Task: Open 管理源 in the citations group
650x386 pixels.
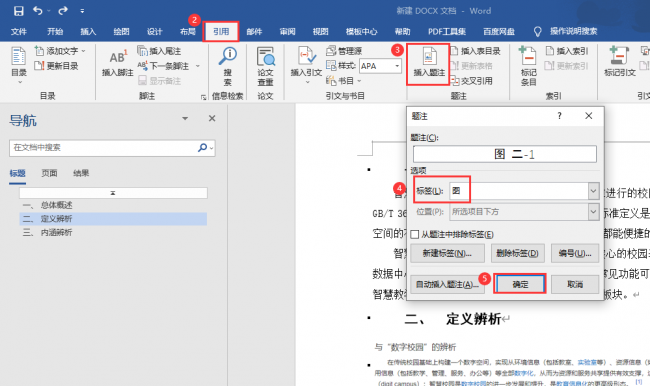Action: click(x=344, y=51)
